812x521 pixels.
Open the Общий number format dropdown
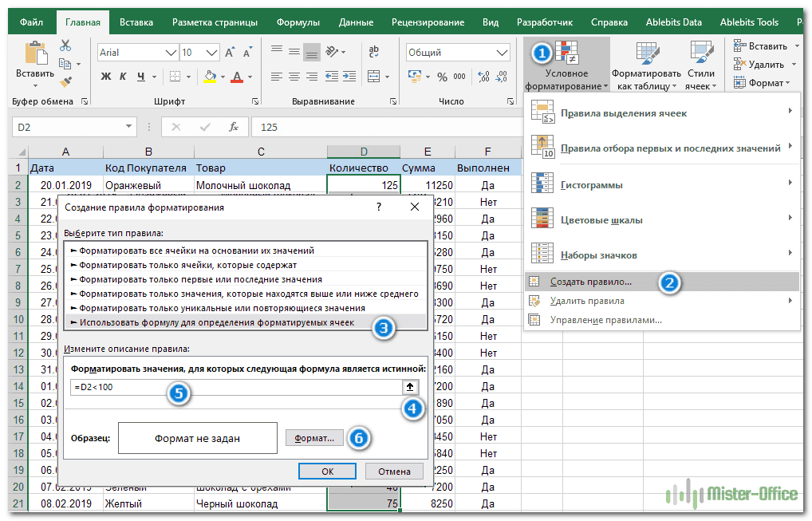(x=500, y=53)
